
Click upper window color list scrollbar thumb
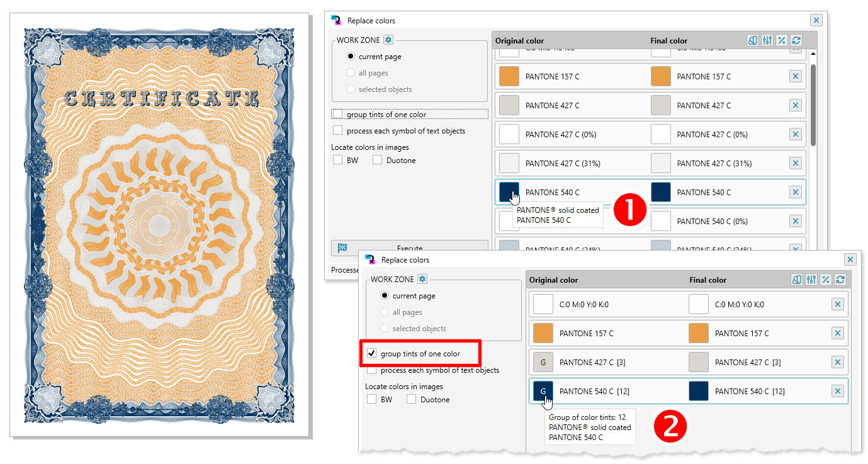(x=813, y=104)
